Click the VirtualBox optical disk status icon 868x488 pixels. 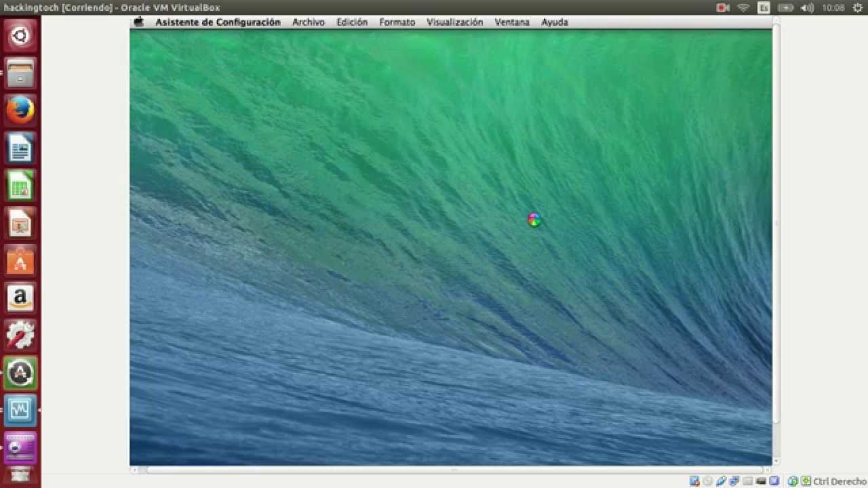tap(708, 481)
